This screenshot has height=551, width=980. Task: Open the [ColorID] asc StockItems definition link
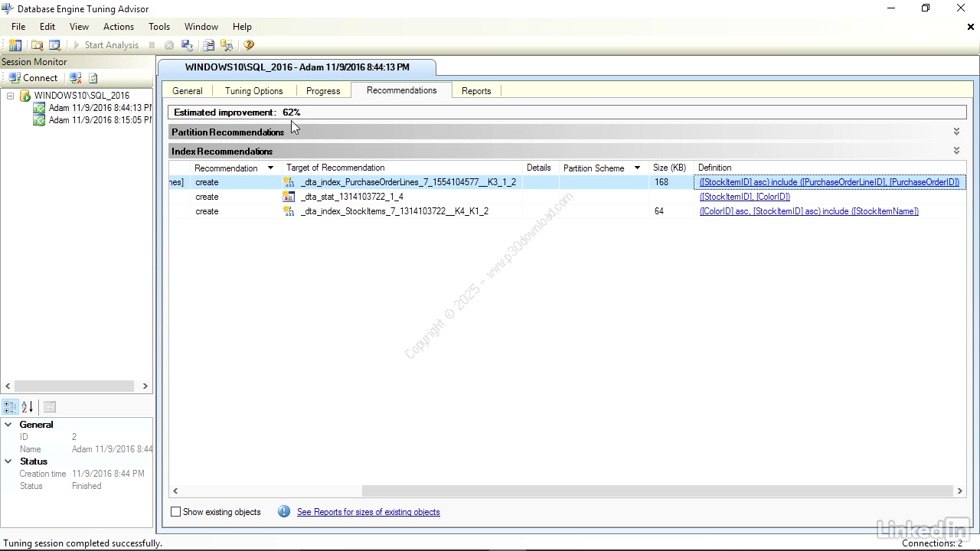coord(809,211)
